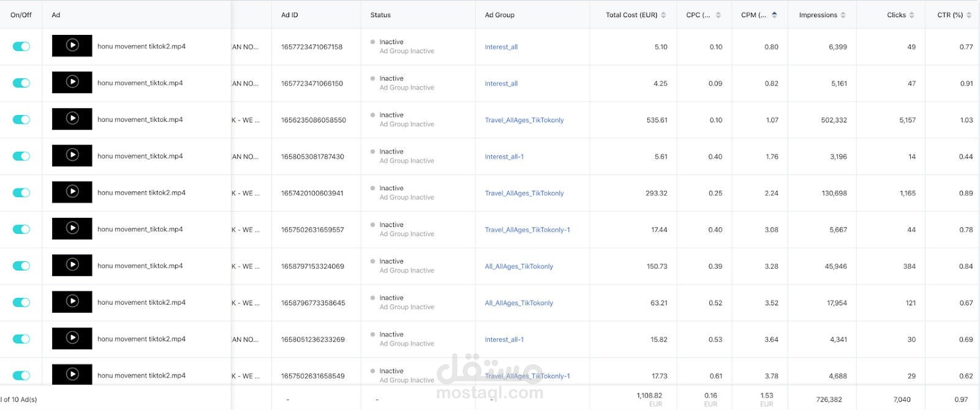Open Interest_all ad group for ad 1657723471067158
This screenshot has width=980, height=410.
(501, 47)
